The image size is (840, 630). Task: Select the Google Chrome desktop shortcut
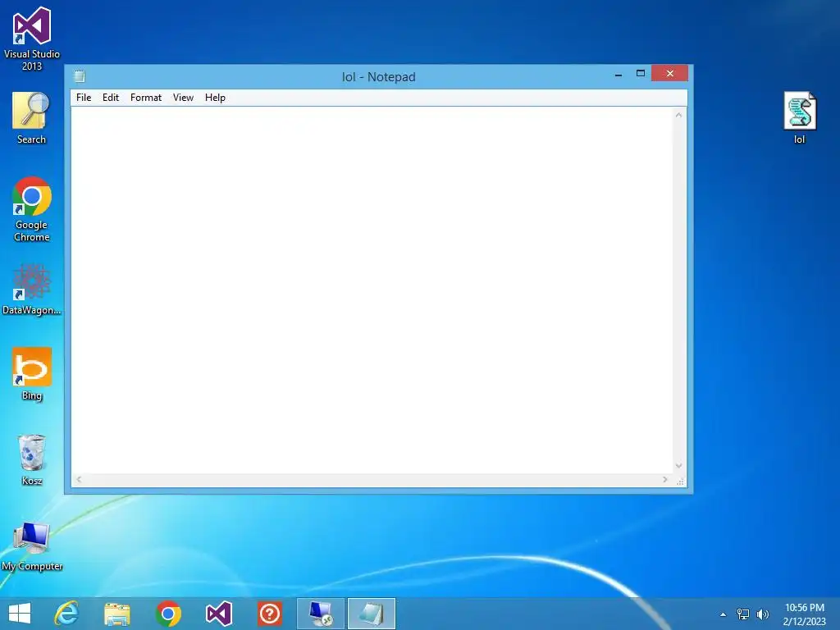pyautogui.click(x=32, y=209)
